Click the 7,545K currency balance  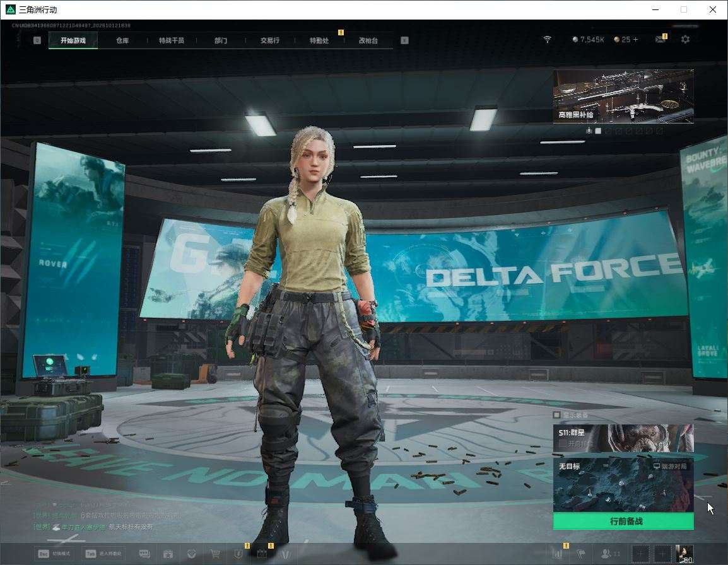588,40
